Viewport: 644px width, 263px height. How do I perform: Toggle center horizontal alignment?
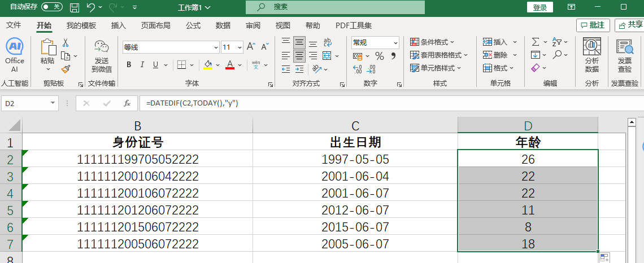(x=299, y=55)
